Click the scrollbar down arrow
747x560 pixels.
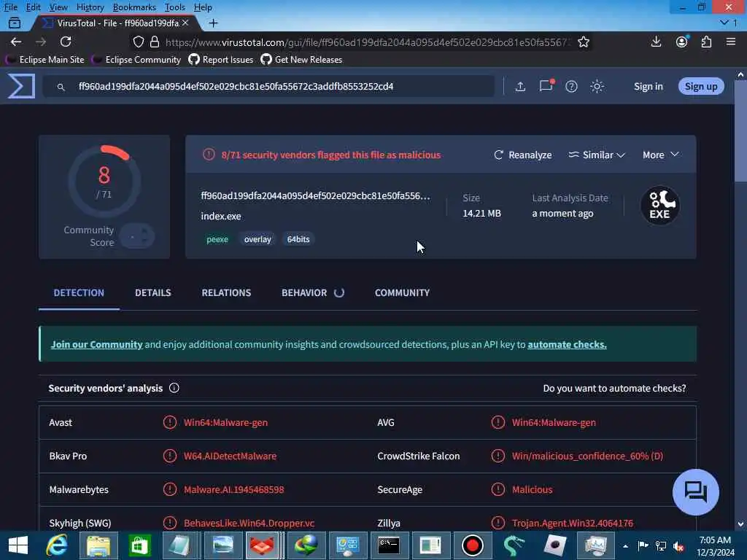(740, 524)
